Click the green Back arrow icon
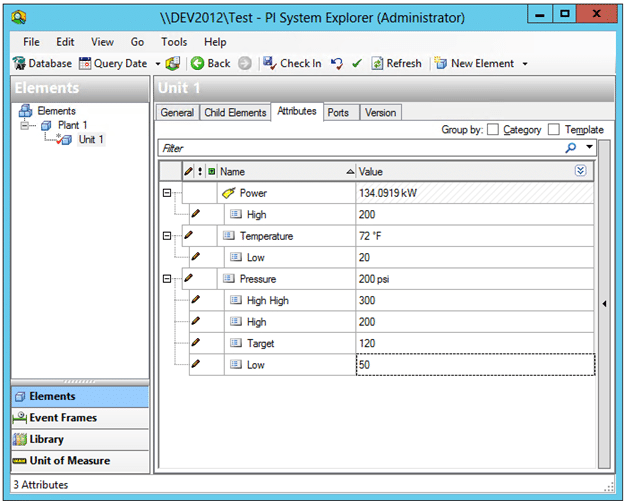Image resolution: width=624 pixels, height=501 pixels. point(197,63)
